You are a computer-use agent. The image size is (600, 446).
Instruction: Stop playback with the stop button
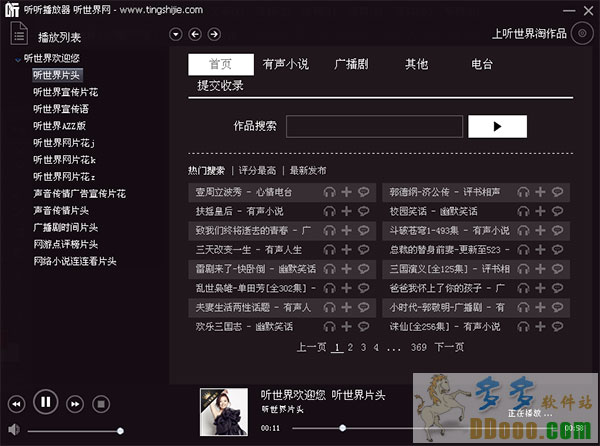point(101,404)
